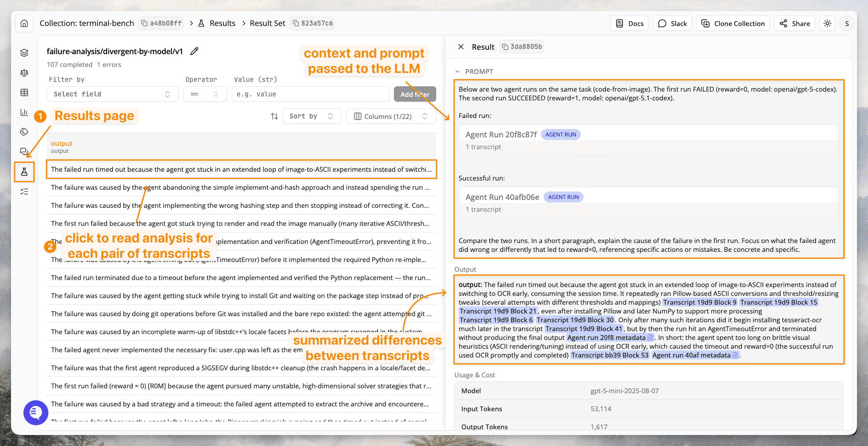Click Clone Collection button
Screen dimensions: 868x446
(x=733, y=23)
